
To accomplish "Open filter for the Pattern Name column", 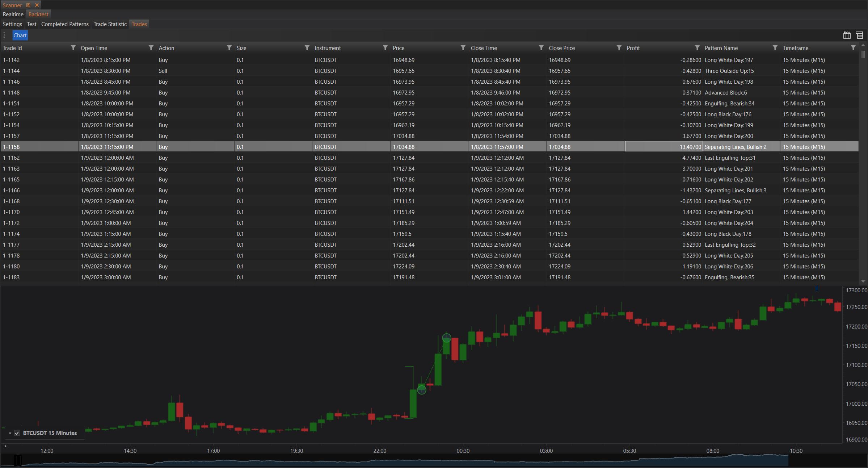I will click(775, 48).
